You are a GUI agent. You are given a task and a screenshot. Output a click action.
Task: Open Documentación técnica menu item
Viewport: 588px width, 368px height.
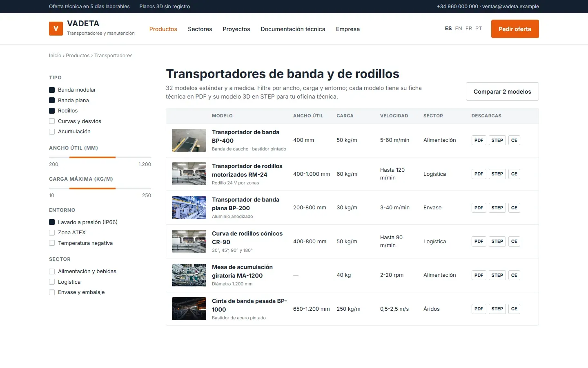pyautogui.click(x=293, y=29)
